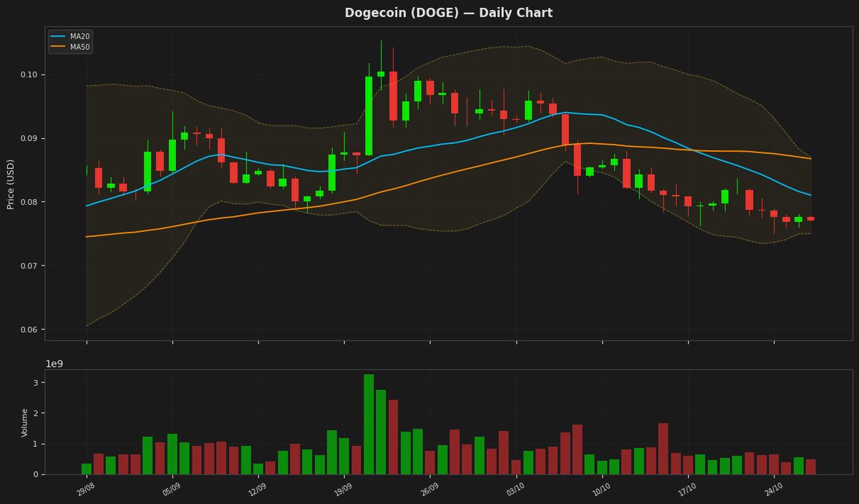Viewport: 859px width, 504px height.
Task: Click the Volume axis label
Action: tap(25, 422)
